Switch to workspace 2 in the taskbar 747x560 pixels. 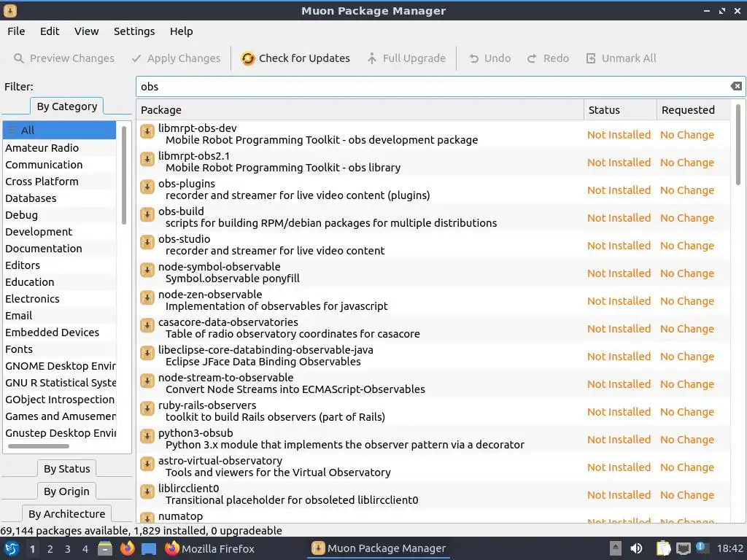click(x=50, y=549)
